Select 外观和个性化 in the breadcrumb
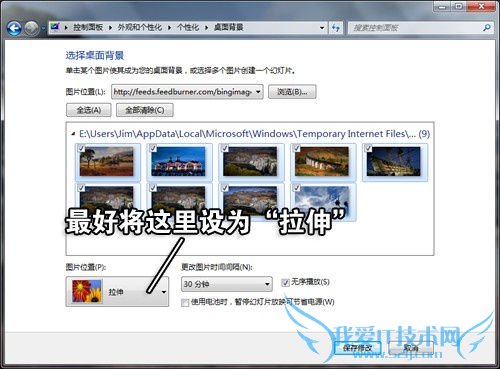This screenshot has height=369, width=500. click(x=140, y=27)
